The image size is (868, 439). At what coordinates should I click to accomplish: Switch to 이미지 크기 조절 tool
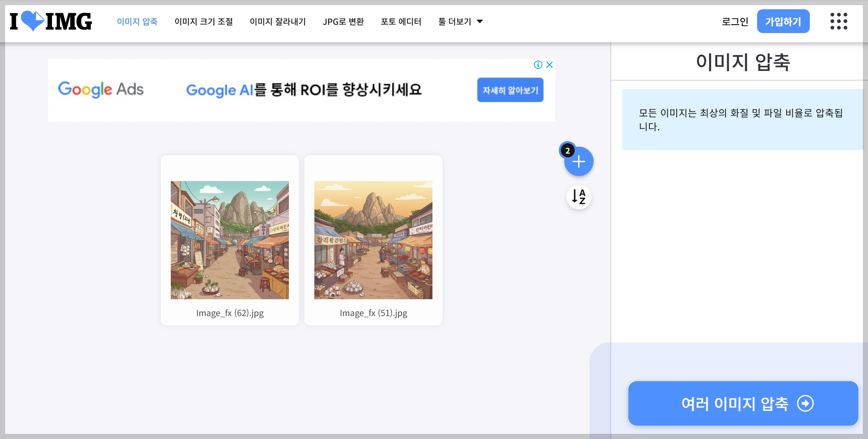(x=204, y=21)
